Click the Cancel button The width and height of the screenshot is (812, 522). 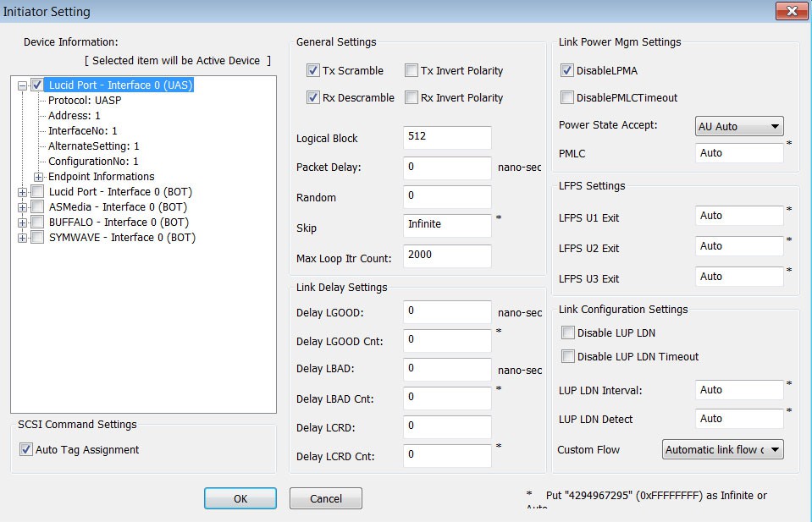[326, 498]
